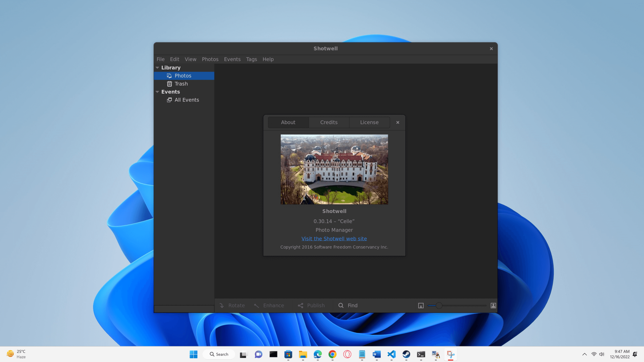
Task: Open the Photos menu
Action: pyautogui.click(x=210, y=59)
